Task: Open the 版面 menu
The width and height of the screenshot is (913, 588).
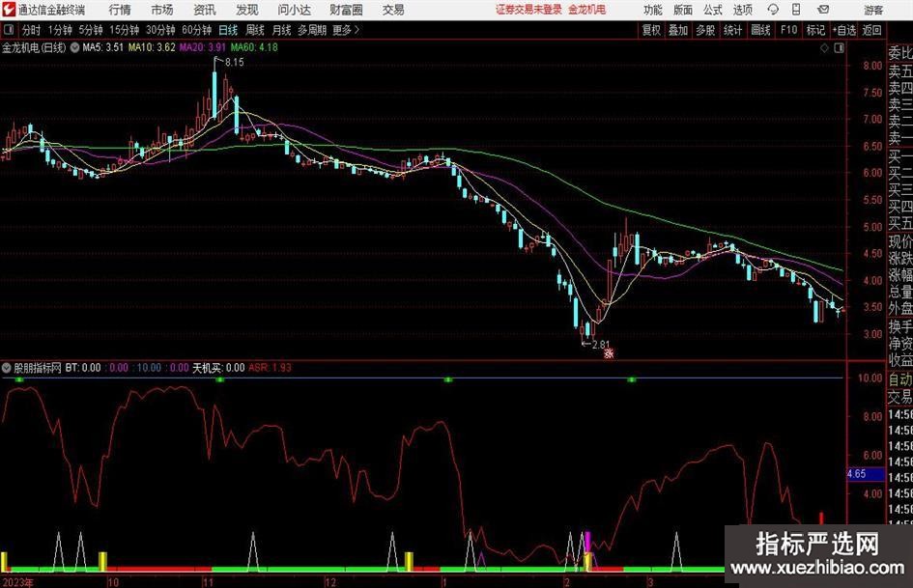Action: pyautogui.click(x=682, y=10)
